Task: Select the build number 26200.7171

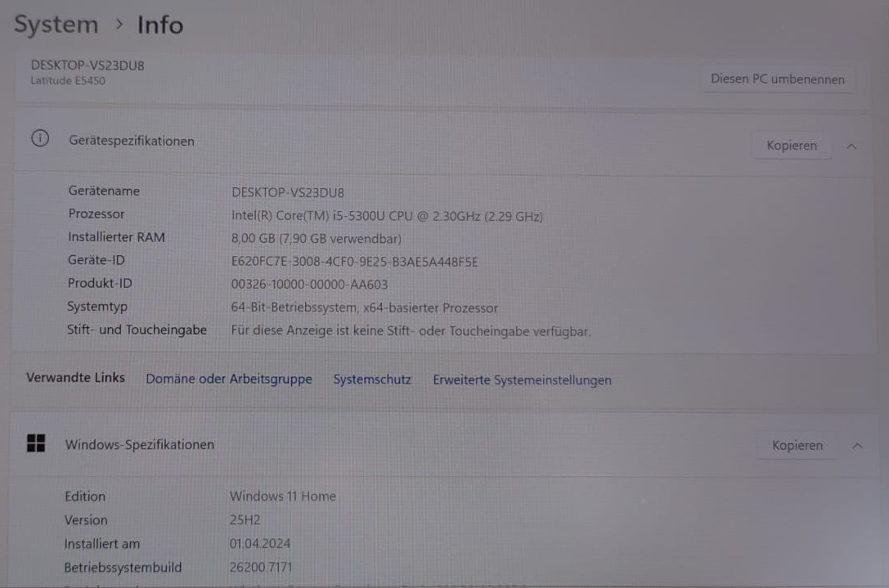Action: (x=261, y=567)
